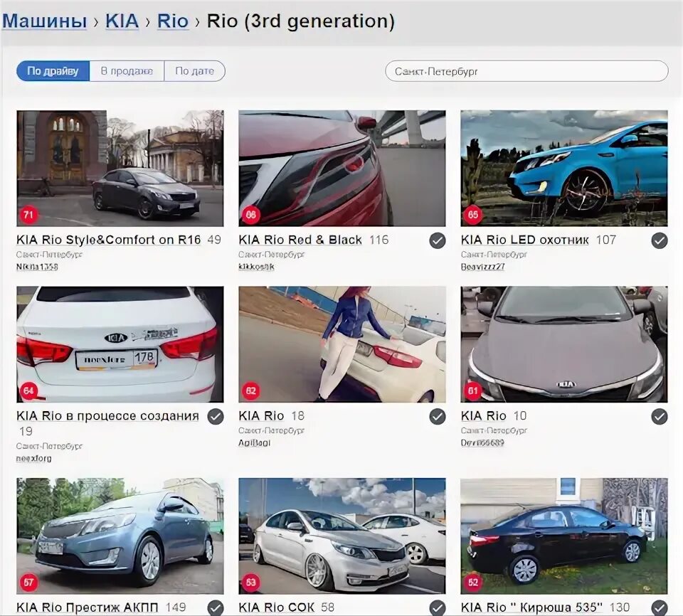
Task: Open the grey Rio hood photo rated 61
Action: [x=564, y=344]
